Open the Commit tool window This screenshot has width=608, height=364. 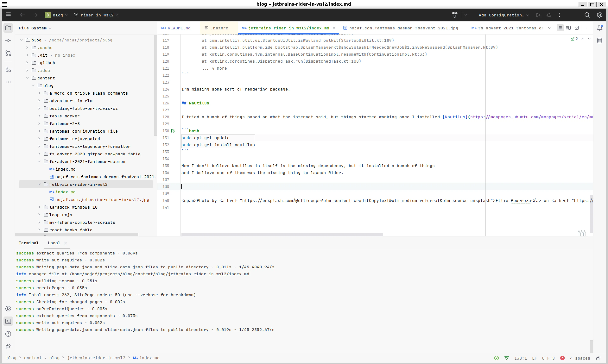tap(8, 41)
